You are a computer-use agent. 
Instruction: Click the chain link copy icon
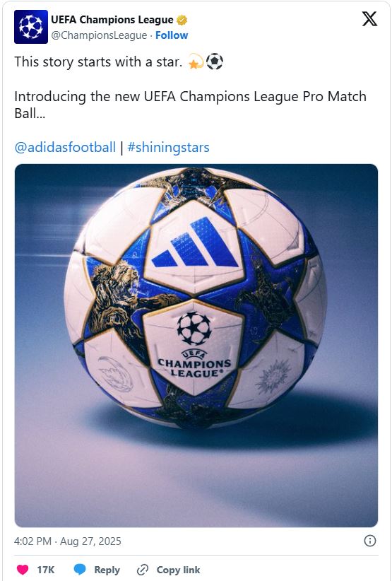[143, 570]
